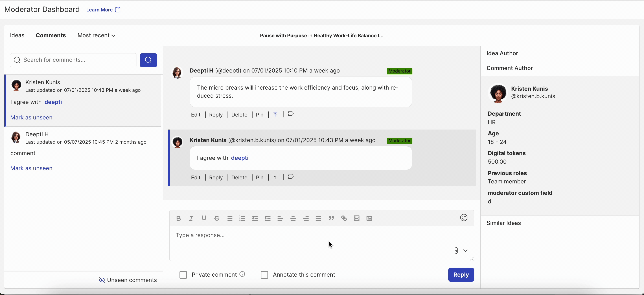Insert an image into the response
The height and width of the screenshot is (295, 644).
click(x=369, y=218)
